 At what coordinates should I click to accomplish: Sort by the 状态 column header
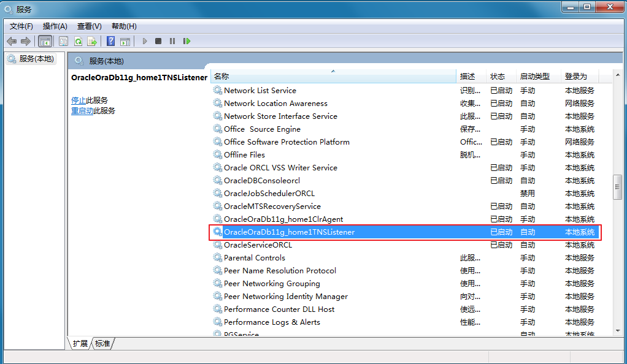501,77
